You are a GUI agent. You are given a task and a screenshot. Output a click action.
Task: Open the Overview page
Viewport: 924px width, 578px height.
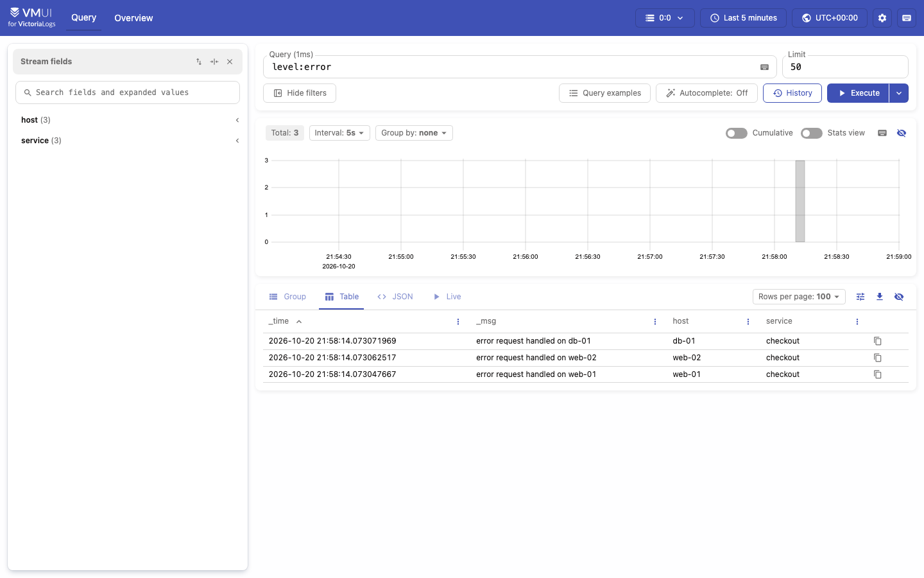tap(133, 18)
